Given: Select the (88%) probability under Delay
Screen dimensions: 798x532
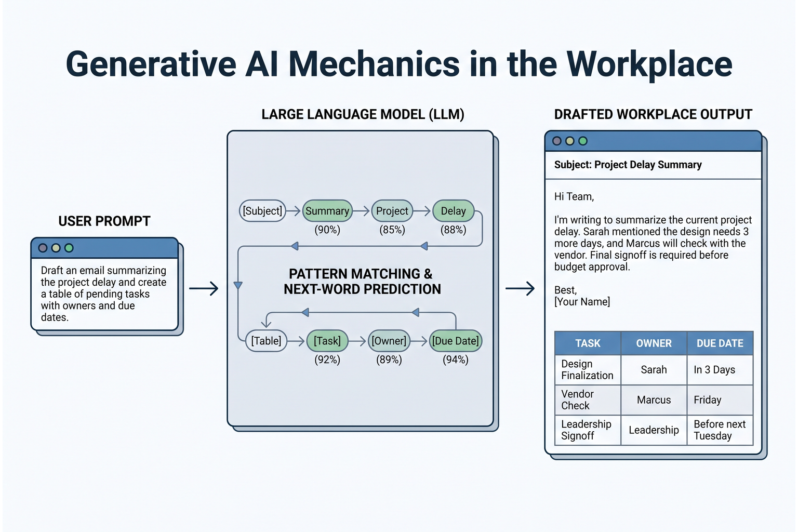Looking at the screenshot, I should (454, 230).
